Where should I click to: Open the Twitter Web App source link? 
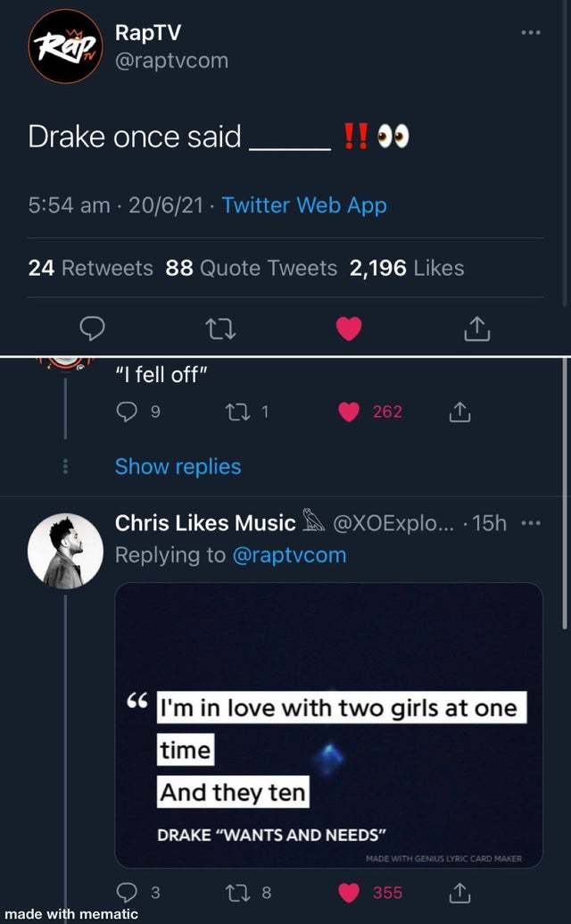coord(304,205)
